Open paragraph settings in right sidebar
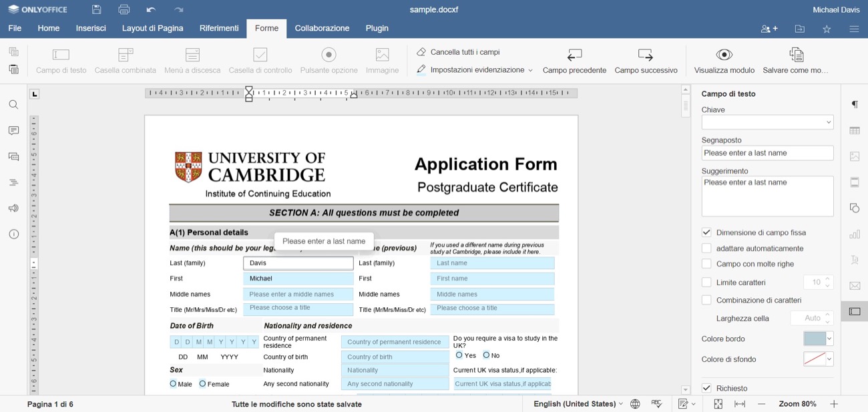This screenshot has width=868, height=412. (x=855, y=104)
